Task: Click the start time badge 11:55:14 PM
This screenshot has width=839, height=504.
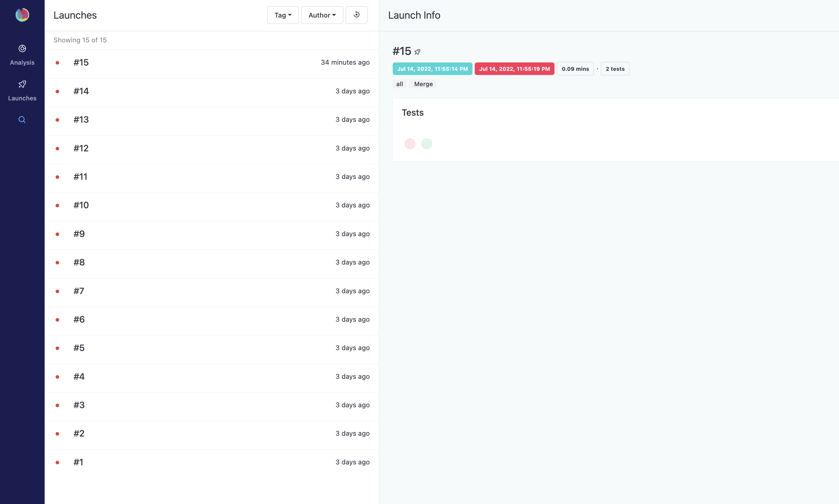Action: coord(432,69)
